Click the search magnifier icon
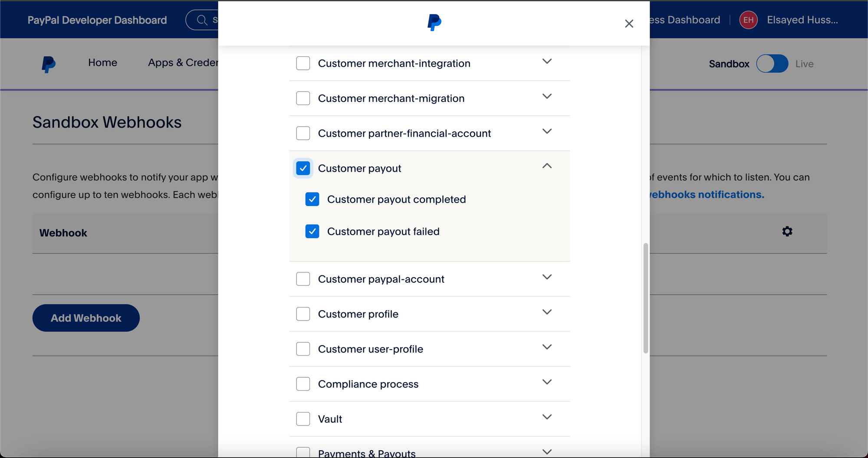Screen dimensions: 868x458 (x=202, y=20)
